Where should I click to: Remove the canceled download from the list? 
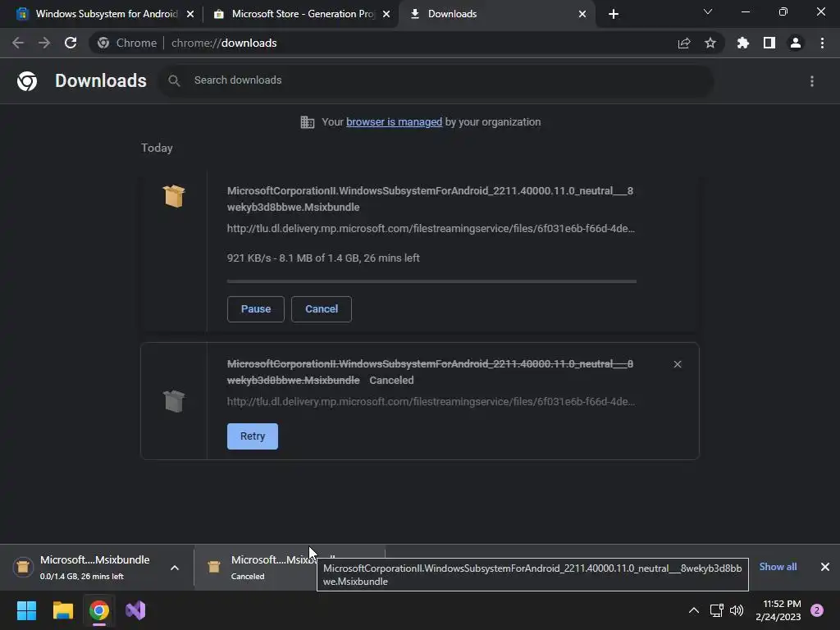click(678, 364)
